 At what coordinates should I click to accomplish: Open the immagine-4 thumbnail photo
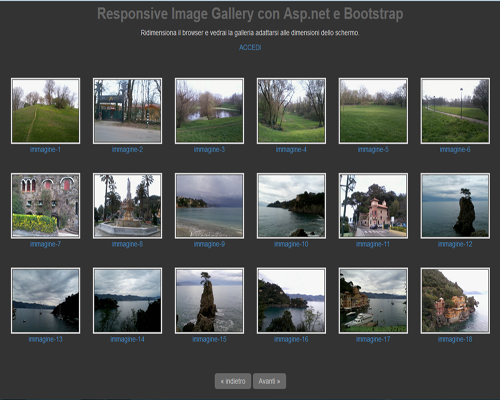[291, 111]
